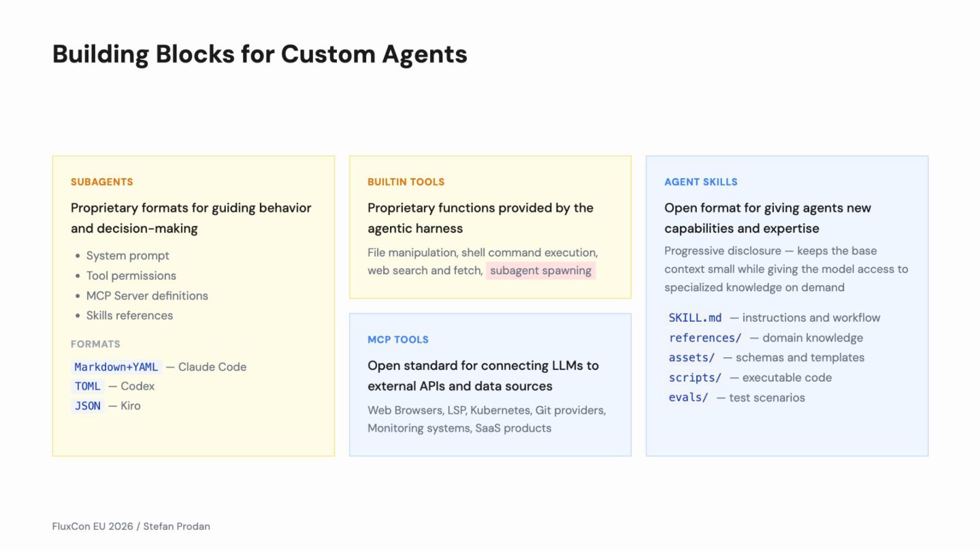Click the TOML code tag
The image size is (980, 551).
click(88, 386)
